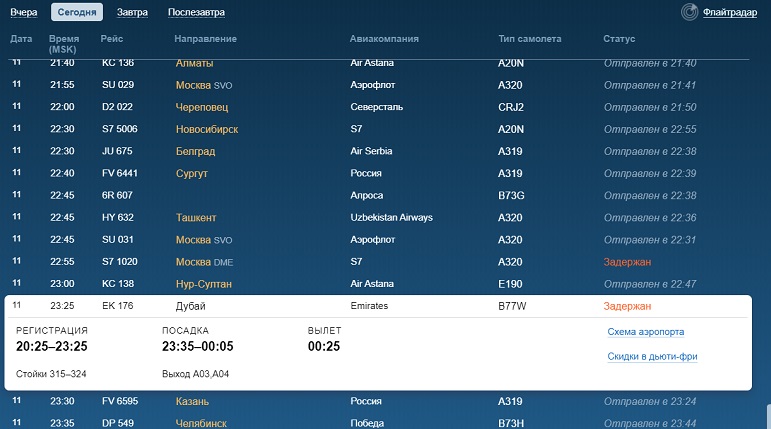Select flight number FV 6441
The image size is (771, 429).
pyautogui.click(x=119, y=173)
